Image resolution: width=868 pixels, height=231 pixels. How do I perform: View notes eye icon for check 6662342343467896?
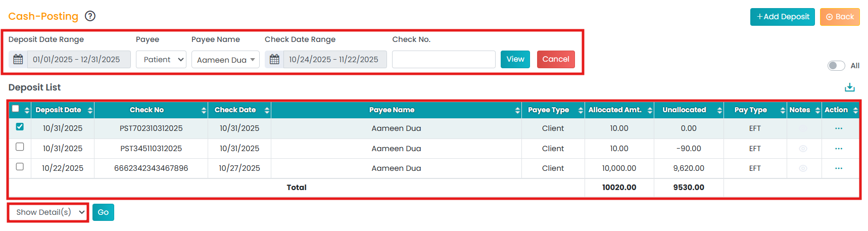click(803, 168)
